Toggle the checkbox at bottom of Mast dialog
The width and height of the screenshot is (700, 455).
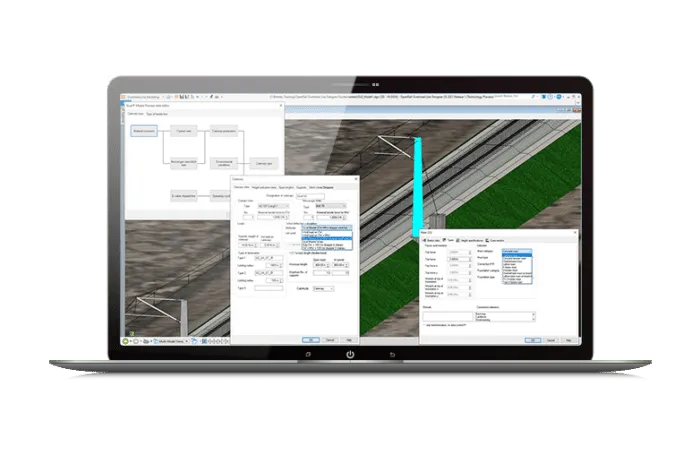(425, 323)
